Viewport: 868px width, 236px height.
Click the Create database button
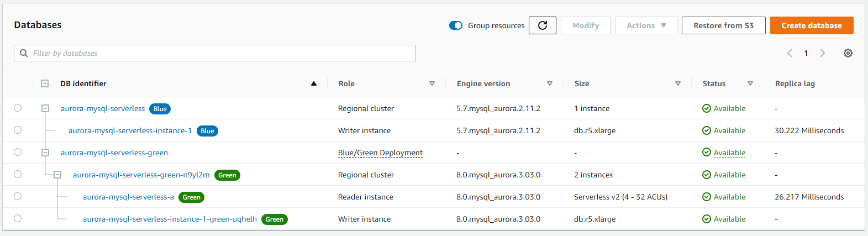812,25
